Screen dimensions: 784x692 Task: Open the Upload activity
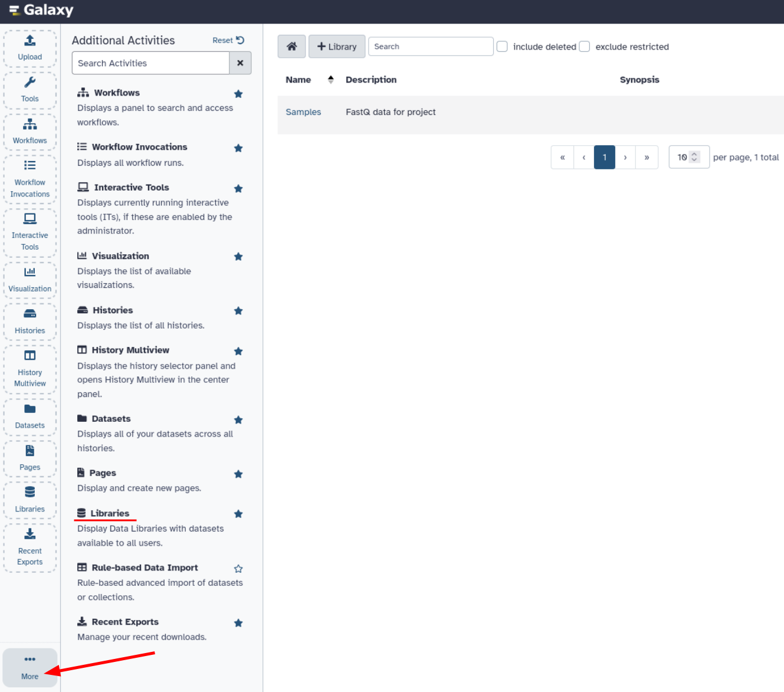click(x=29, y=48)
